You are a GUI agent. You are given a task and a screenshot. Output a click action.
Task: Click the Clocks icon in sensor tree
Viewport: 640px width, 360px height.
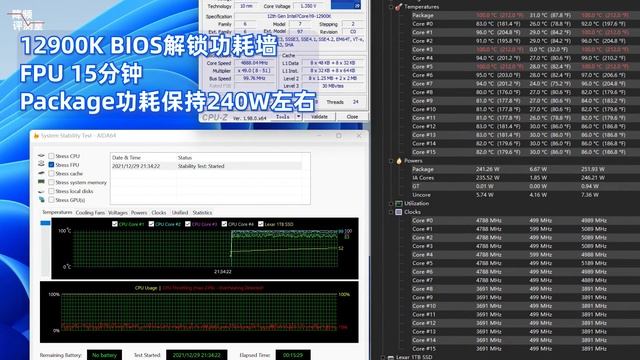coord(399,212)
